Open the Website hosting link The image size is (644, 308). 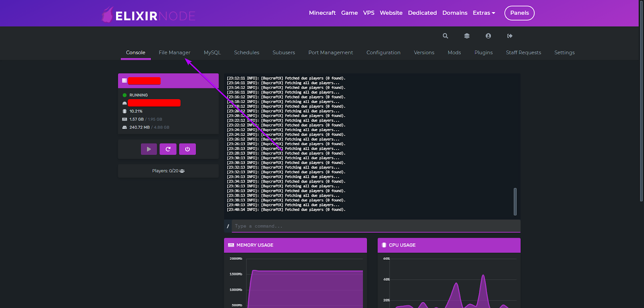(391, 13)
